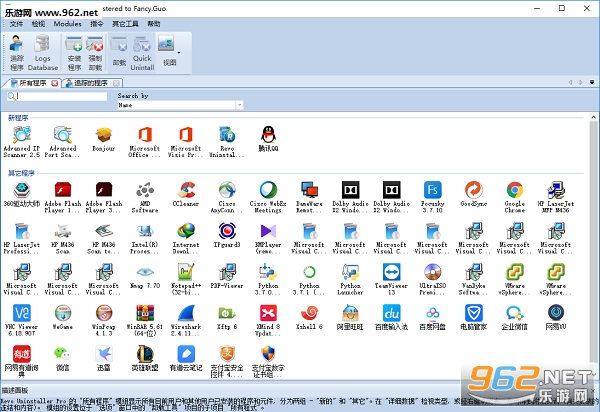The height and width of the screenshot is (412, 600).
Task: Open the Logs Database toolbar icon
Action: click(42, 53)
